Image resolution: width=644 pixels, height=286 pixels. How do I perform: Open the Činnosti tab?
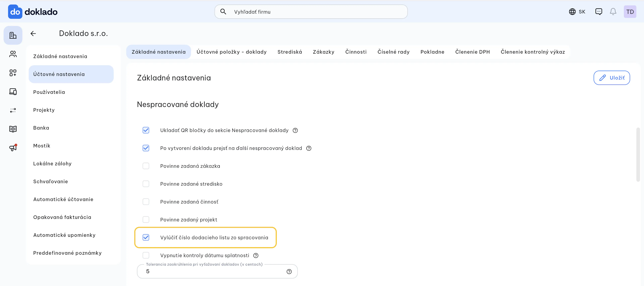(x=356, y=52)
